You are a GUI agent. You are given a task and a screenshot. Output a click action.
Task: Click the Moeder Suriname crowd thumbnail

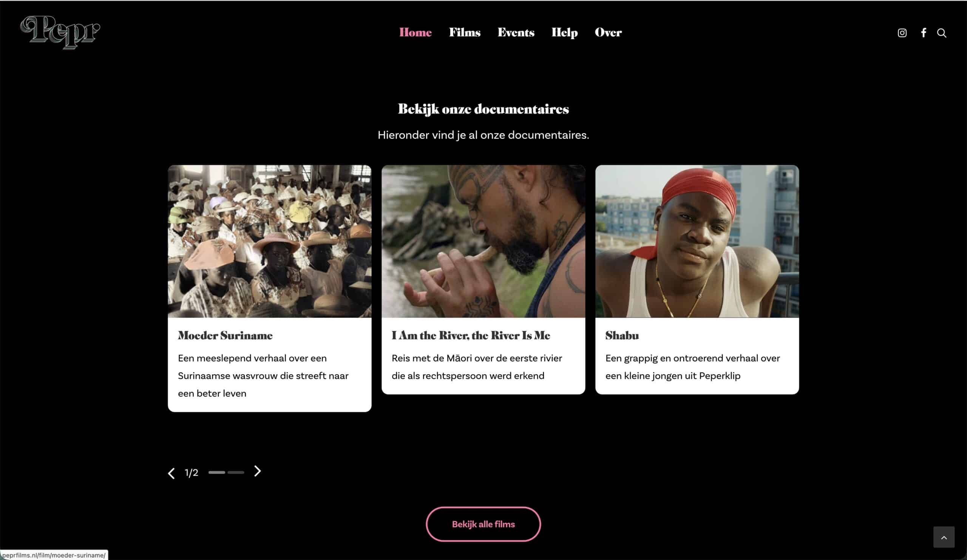point(269,241)
